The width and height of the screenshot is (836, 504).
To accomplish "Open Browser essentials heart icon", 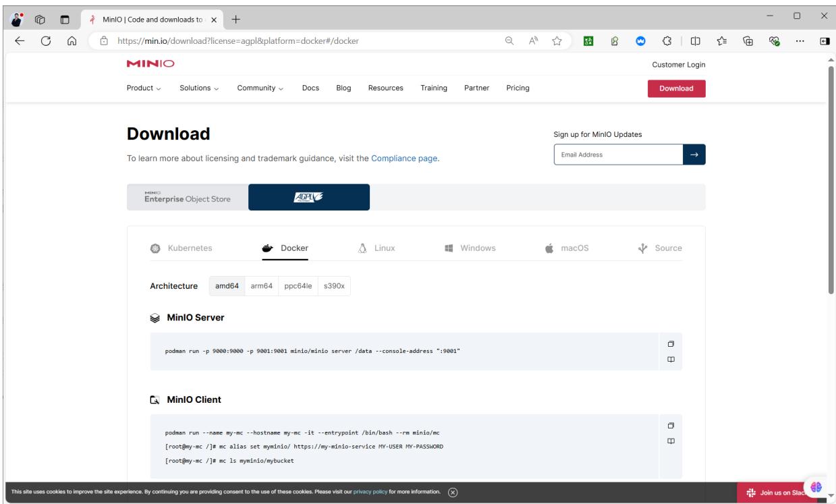I will [775, 40].
